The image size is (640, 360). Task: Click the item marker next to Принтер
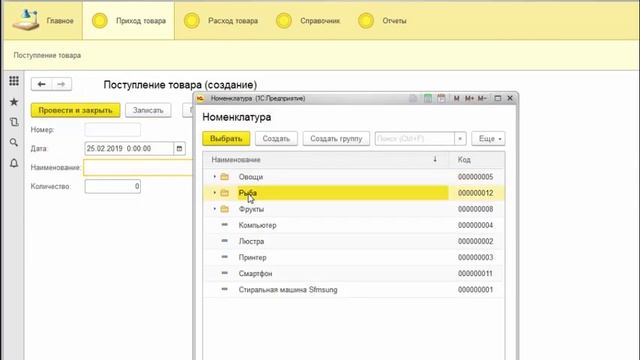[224, 257]
